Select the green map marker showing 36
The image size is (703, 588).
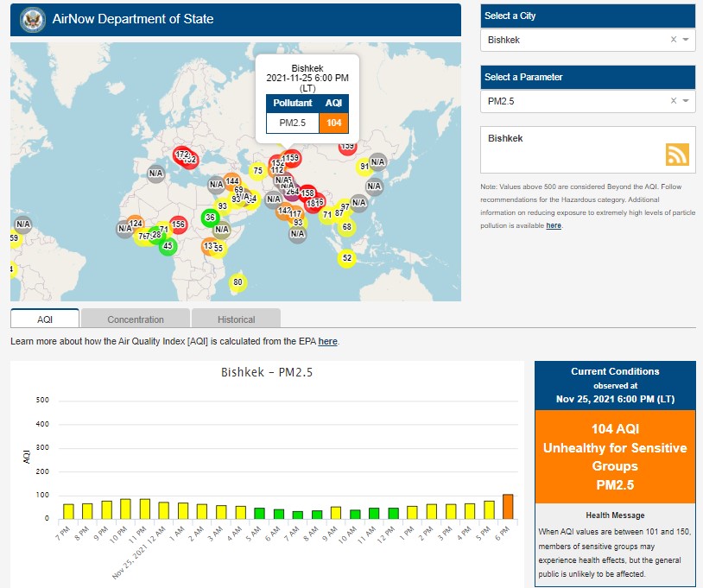(x=210, y=218)
